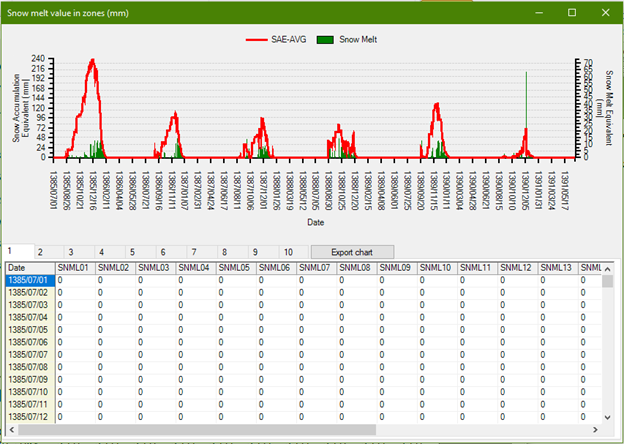
Task: Click horizontal scrollbar left arrow
Action: (12, 429)
